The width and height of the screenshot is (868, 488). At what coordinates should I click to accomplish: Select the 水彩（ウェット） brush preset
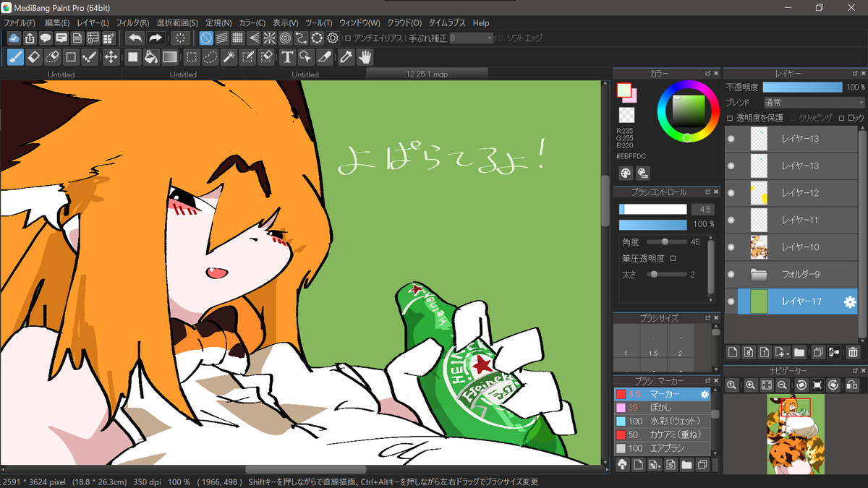[x=665, y=420]
